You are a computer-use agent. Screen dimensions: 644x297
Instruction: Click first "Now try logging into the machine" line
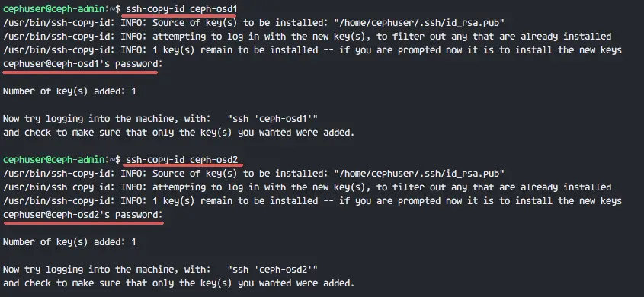pos(160,119)
